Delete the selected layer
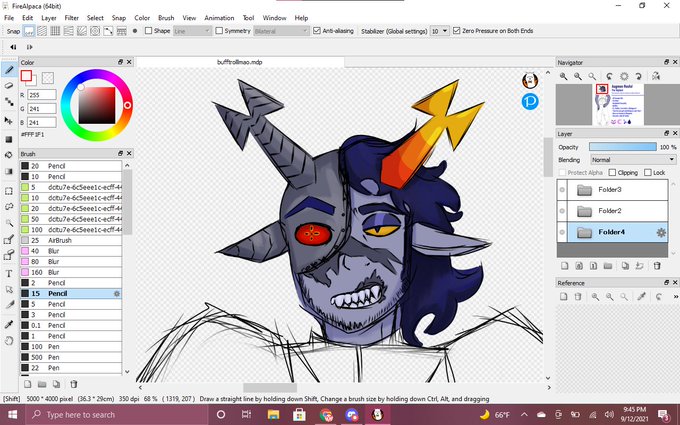The image size is (680, 425). point(657,266)
